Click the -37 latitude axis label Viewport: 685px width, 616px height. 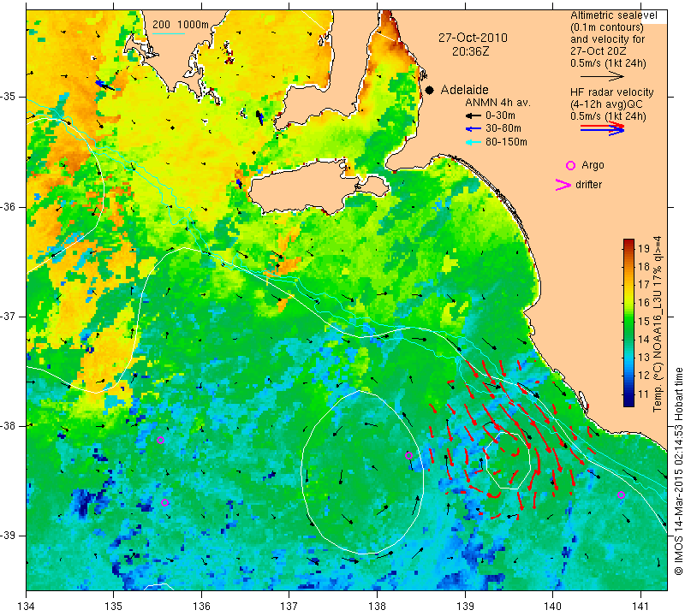(9, 316)
